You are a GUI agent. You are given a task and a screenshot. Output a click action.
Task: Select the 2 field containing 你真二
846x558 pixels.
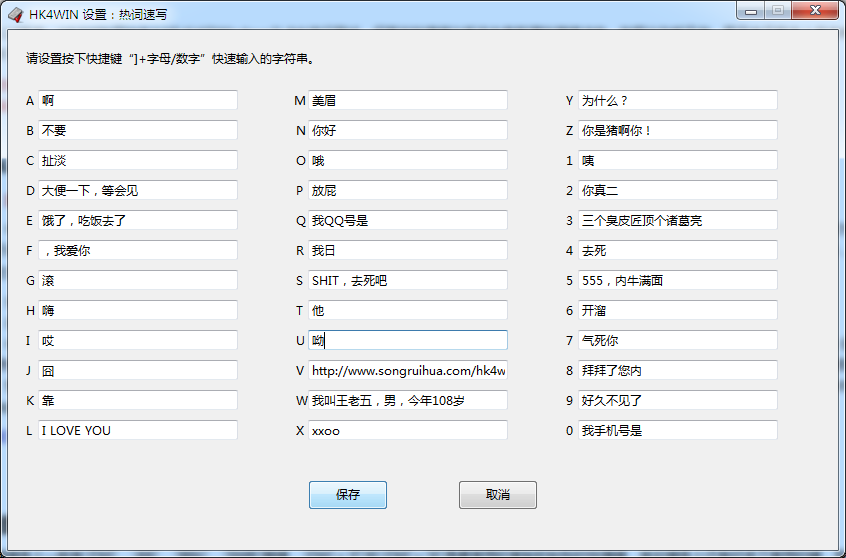point(678,190)
